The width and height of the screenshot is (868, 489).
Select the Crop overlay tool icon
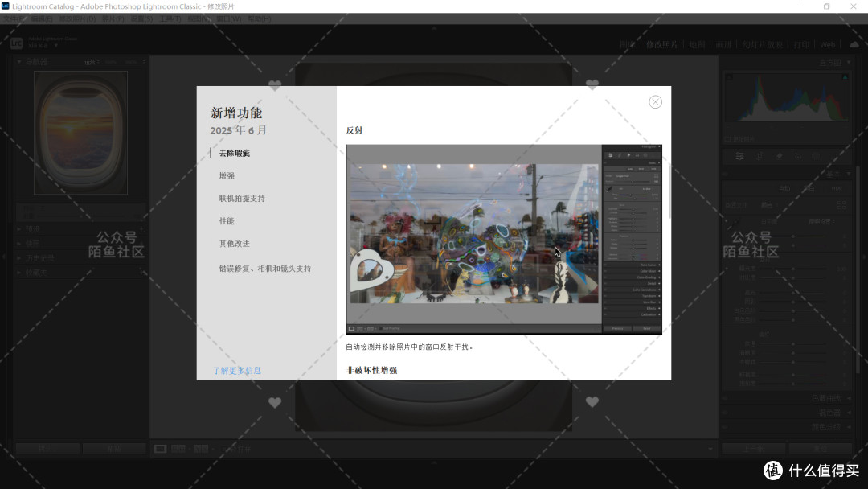click(759, 157)
